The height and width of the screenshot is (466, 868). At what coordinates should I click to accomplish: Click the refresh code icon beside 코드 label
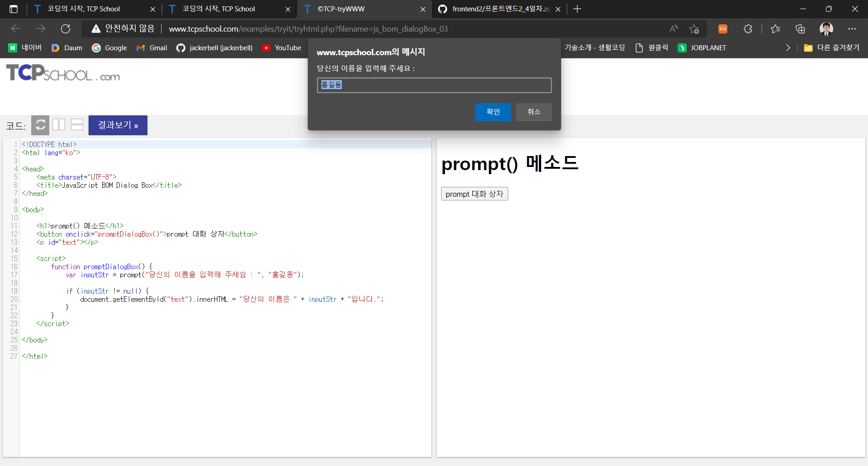click(x=40, y=125)
